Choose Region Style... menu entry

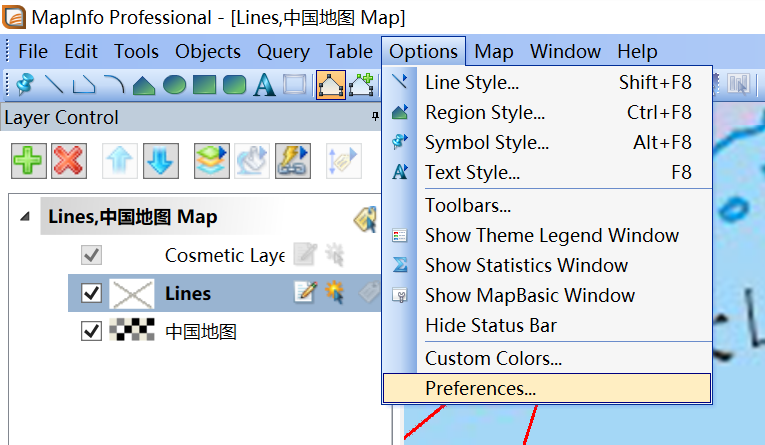tap(547, 112)
